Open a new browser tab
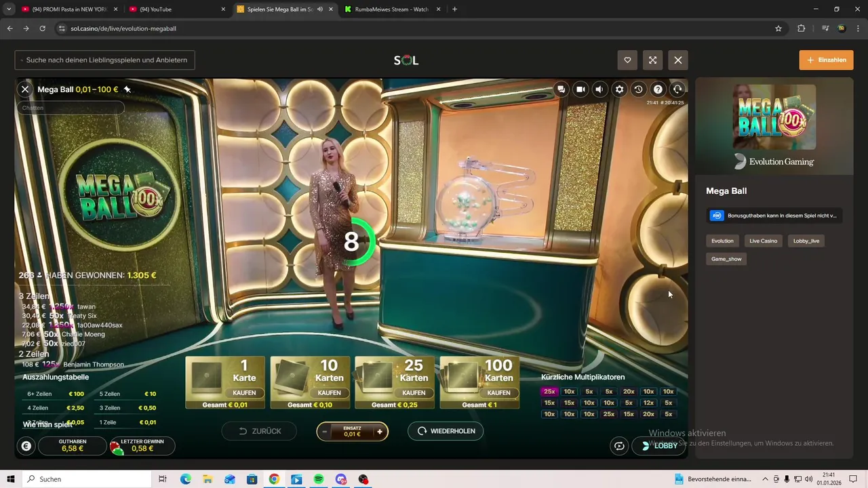This screenshot has height=488, width=868. pyautogui.click(x=454, y=9)
